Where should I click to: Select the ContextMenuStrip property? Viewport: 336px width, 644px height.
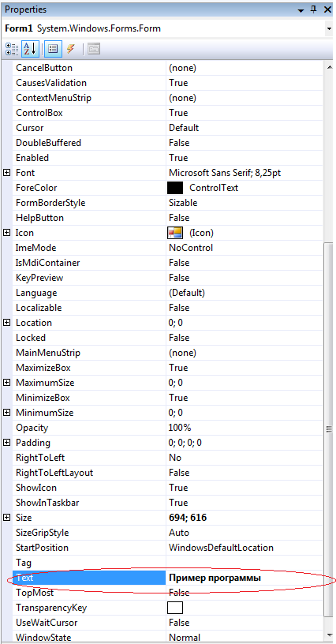(54, 98)
